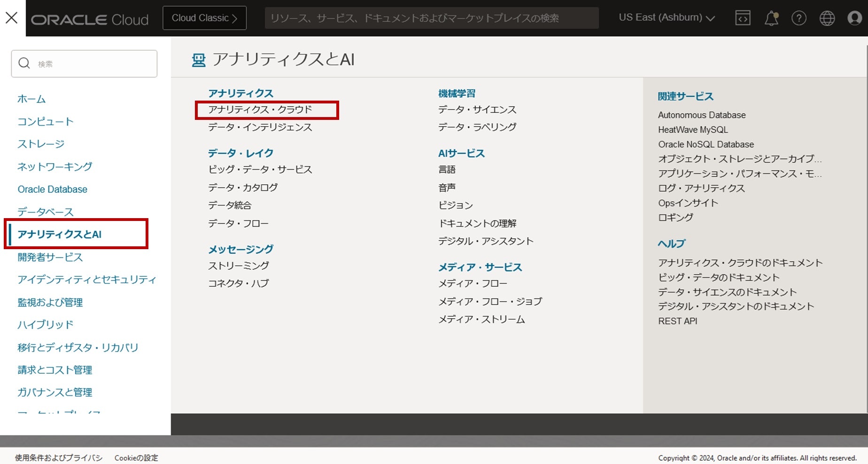This screenshot has width=868, height=464.
Task: Select 開発者サービス in the navigation menu
Action: point(50,257)
